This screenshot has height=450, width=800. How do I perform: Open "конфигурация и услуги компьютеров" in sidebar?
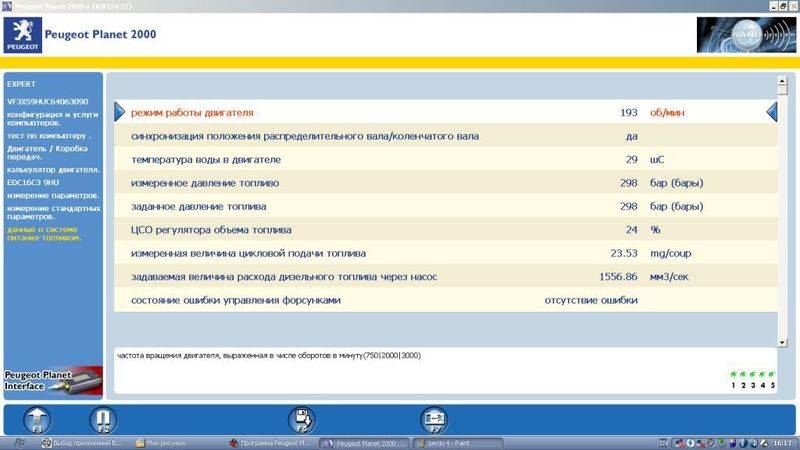click(x=52, y=118)
